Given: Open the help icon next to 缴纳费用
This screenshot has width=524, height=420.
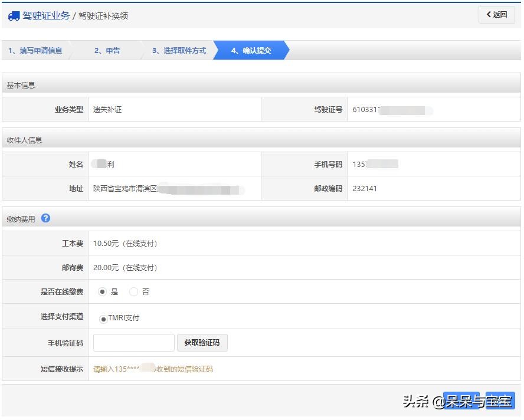Looking at the screenshot, I should [x=45, y=218].
